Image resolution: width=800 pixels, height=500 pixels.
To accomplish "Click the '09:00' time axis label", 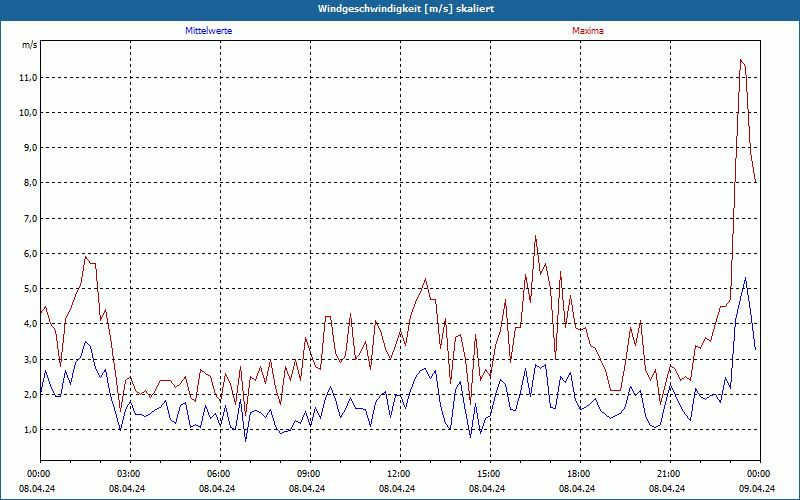I will 308,474.
